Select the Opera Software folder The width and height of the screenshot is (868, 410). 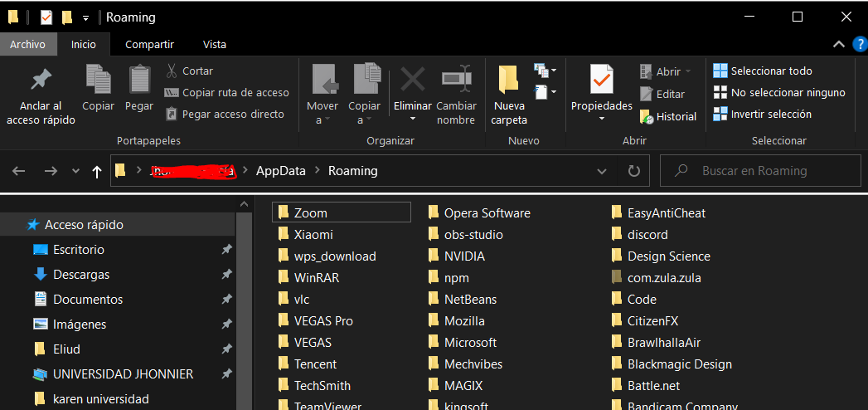479,213
